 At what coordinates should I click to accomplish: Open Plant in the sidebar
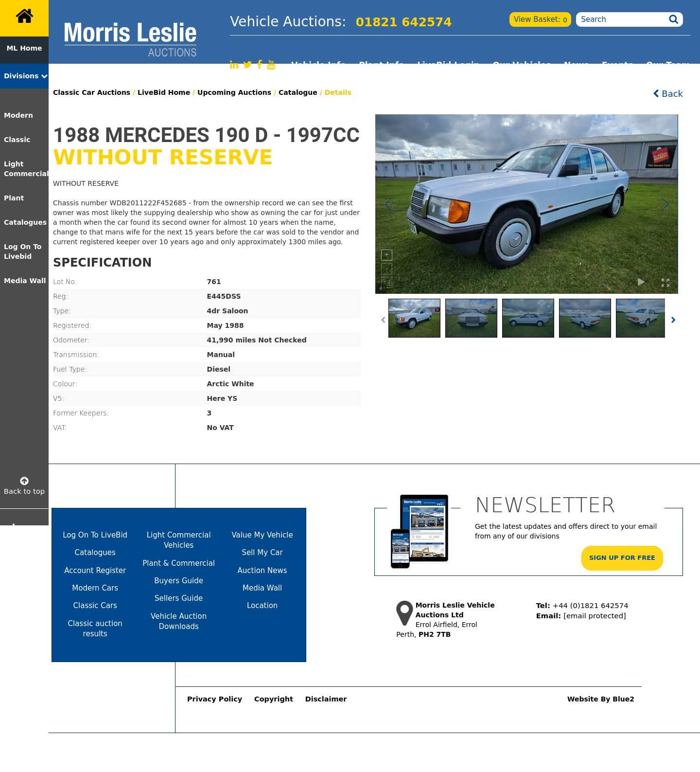(14, 198)
